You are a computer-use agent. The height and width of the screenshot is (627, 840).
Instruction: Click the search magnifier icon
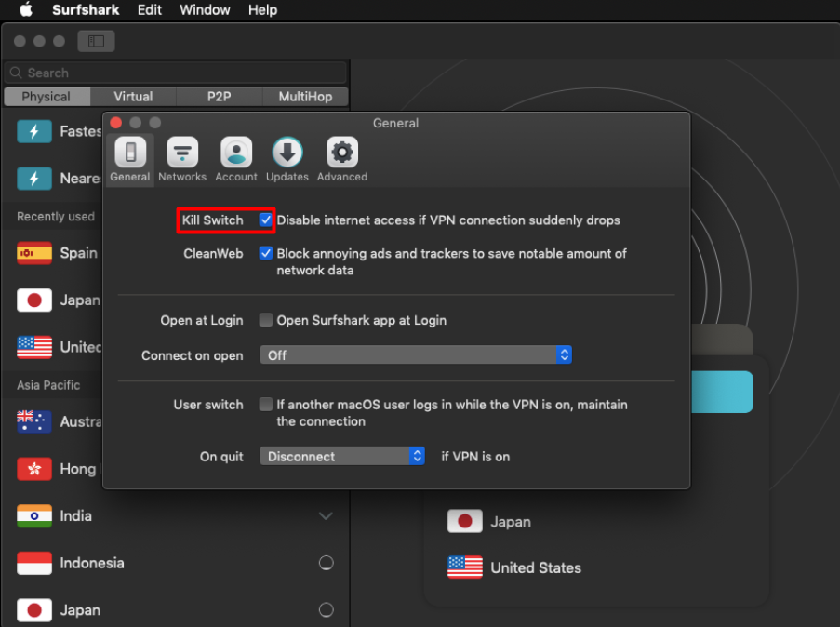click(16, 73)
